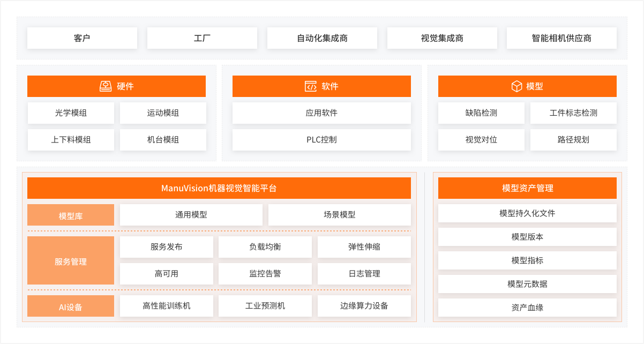Screen dimensions: 644x344
Task: Click the 高性能训练机 box
Action: 167,306
